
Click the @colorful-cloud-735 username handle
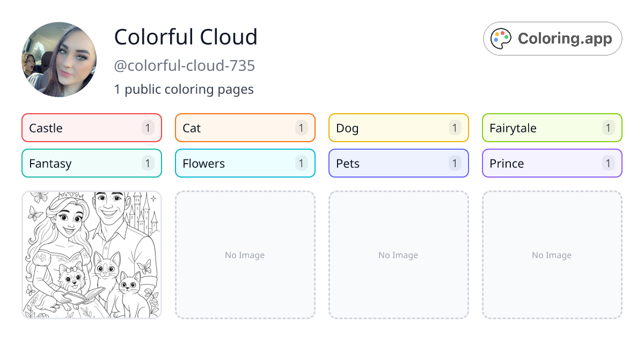tap(184, 66)
